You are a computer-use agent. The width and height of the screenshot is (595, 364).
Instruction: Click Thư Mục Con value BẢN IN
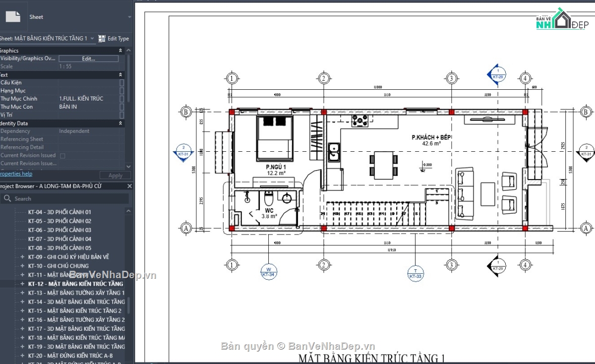pyautogui.click(x=68, y=107)
